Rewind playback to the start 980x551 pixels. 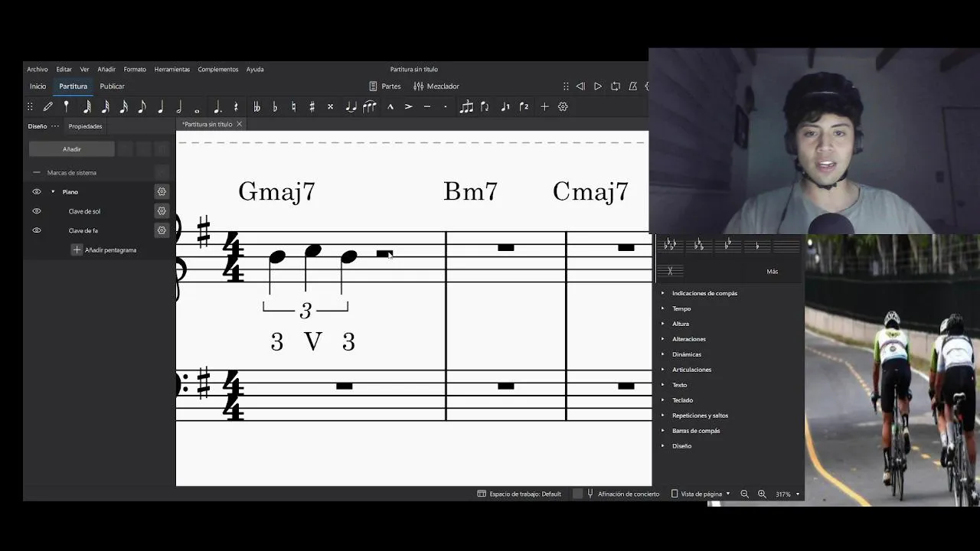click(x=580, y=86)
